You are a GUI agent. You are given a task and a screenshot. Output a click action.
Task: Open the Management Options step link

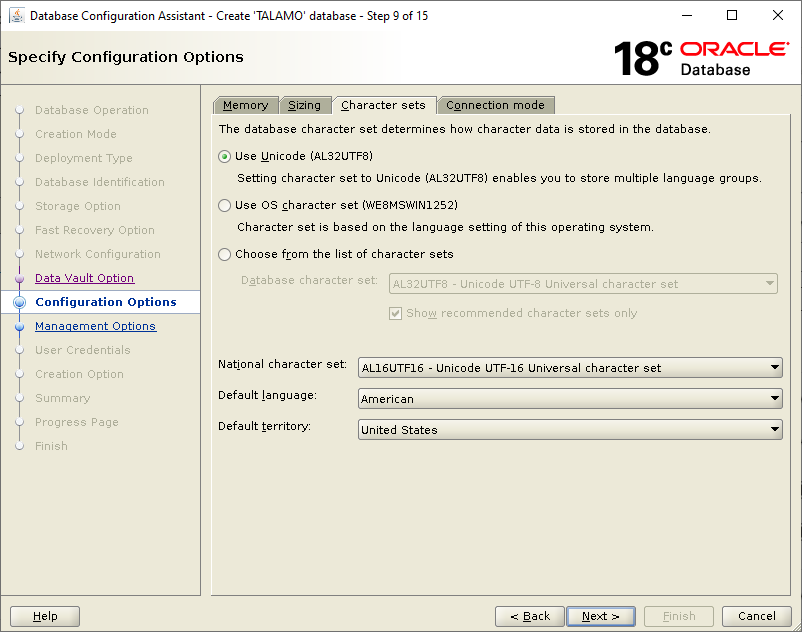(96, 326)
